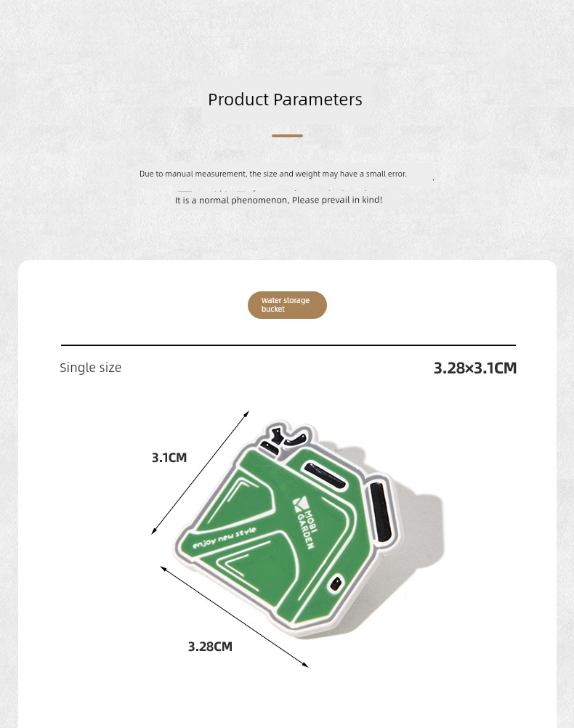The width and height of the screenshot is (574, 728).
Task: Click the brown underline beneath heading
Action: [288, 136]
